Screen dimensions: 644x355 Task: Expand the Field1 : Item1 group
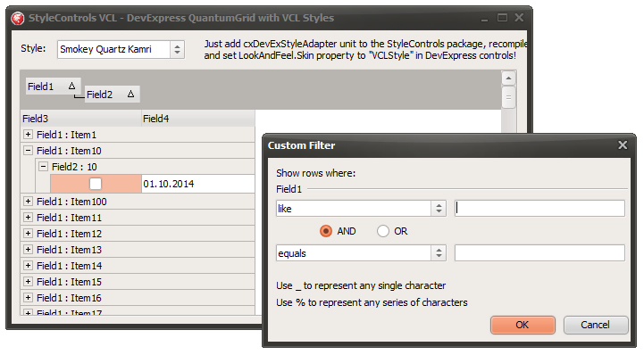pyautogui.click(x=28, y=135)
